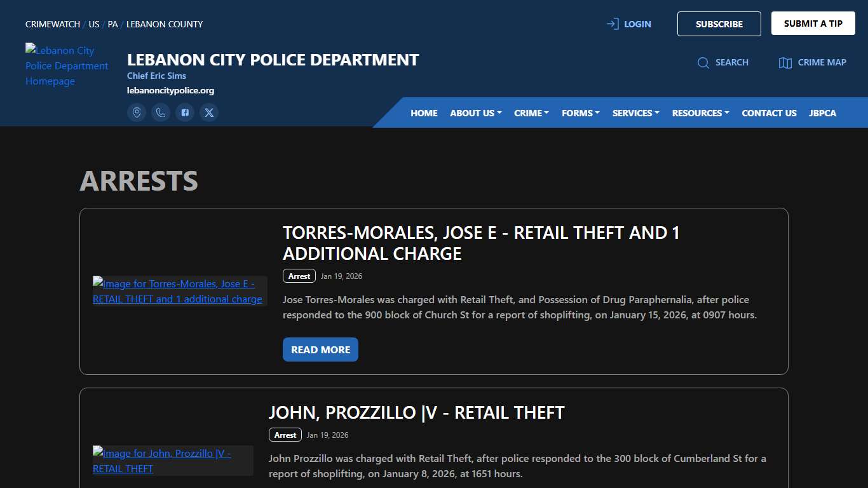Visit the X (Twitter) icon link
Screen dimensions: 868x488
[209, 112]
